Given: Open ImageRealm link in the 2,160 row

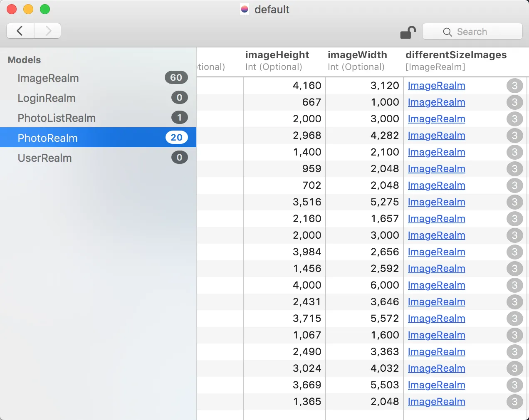Looking at the screenshot, I should [436, 219].
